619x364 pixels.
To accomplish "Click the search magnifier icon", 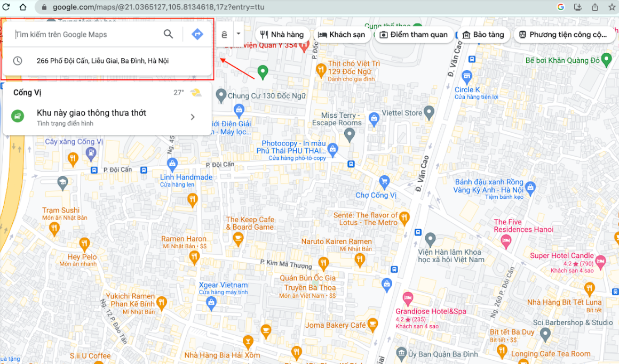I will tap(168, 34).
